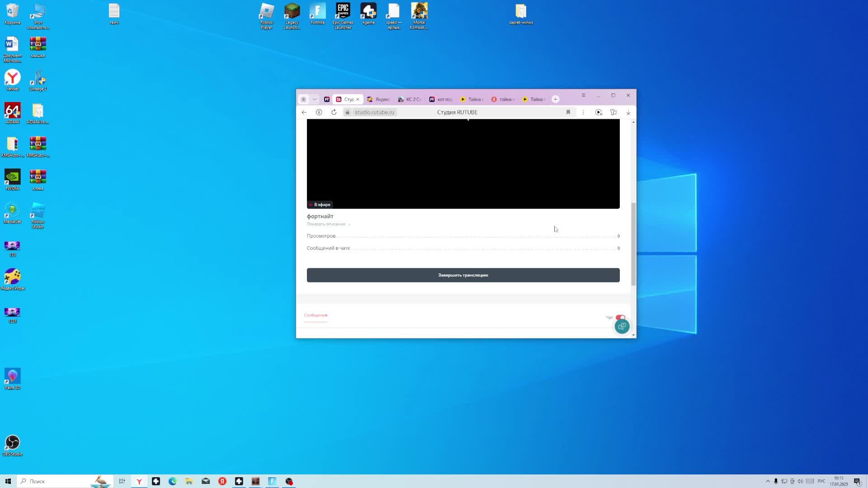Click the page vertical scrollbar thumb
The height and width of the screenshot is (488, 868).
click(633, 244)
